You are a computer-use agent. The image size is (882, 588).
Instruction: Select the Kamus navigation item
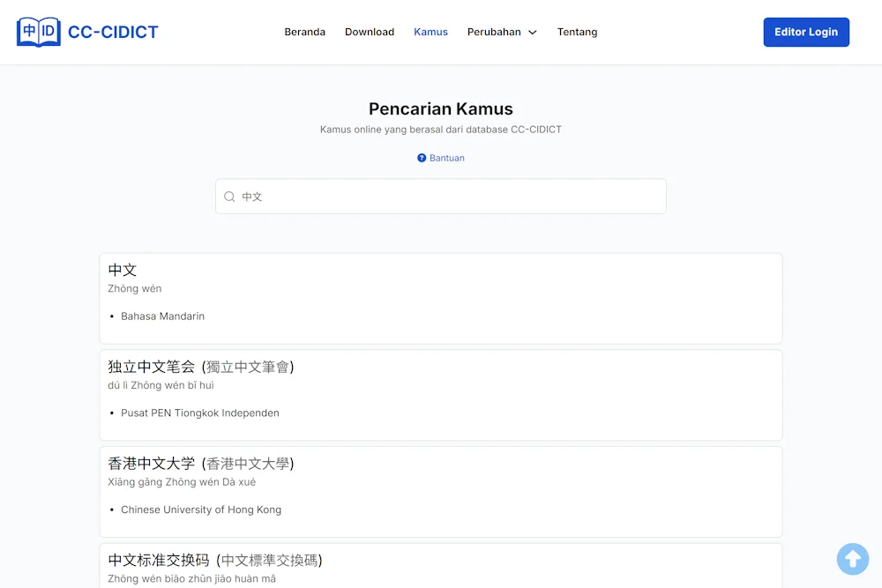[430, 32]
